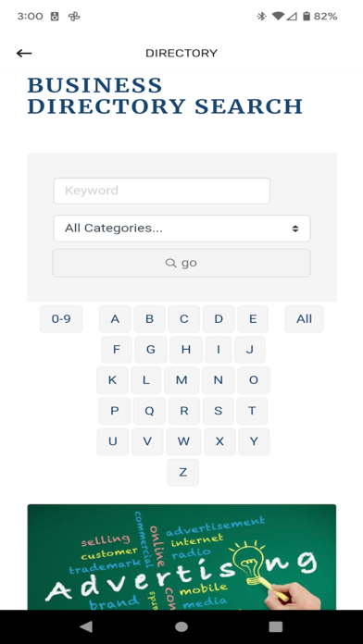Tap the back arrow icon
This screenshot has height=644, width=363.
pos(24,53)
